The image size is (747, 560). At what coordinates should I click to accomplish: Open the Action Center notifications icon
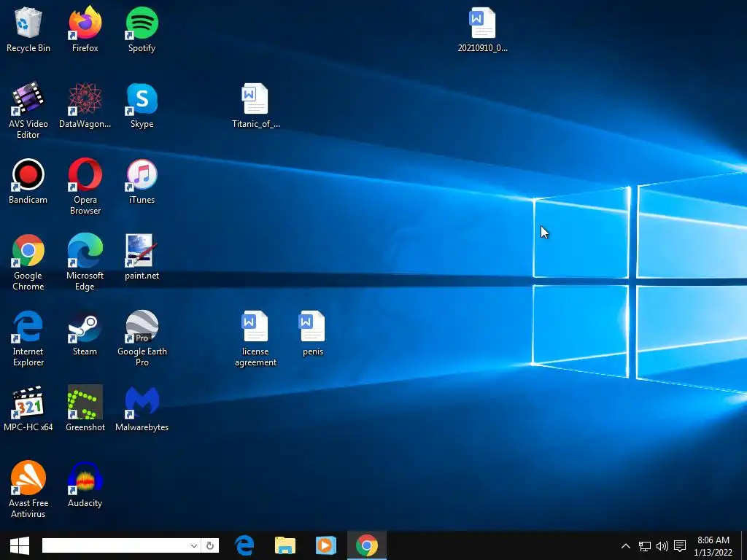coord(680,546)
